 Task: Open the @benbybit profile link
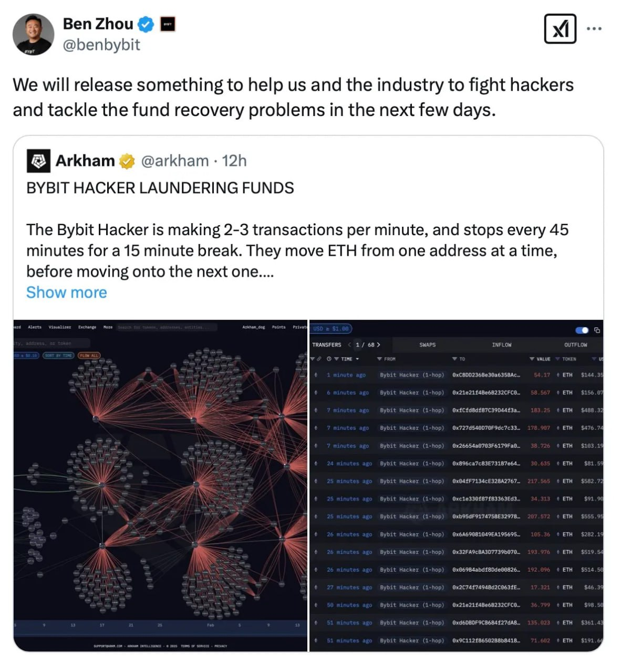pos(100,46)
